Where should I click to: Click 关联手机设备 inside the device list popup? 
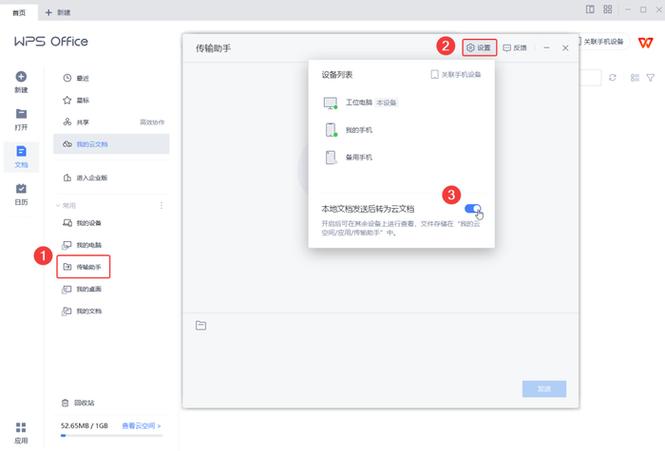455,75
